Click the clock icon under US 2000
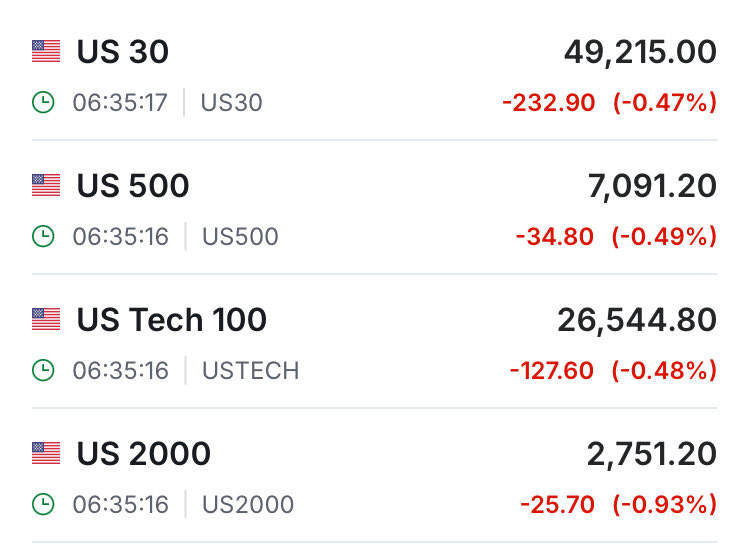 (x=43, y=505)
